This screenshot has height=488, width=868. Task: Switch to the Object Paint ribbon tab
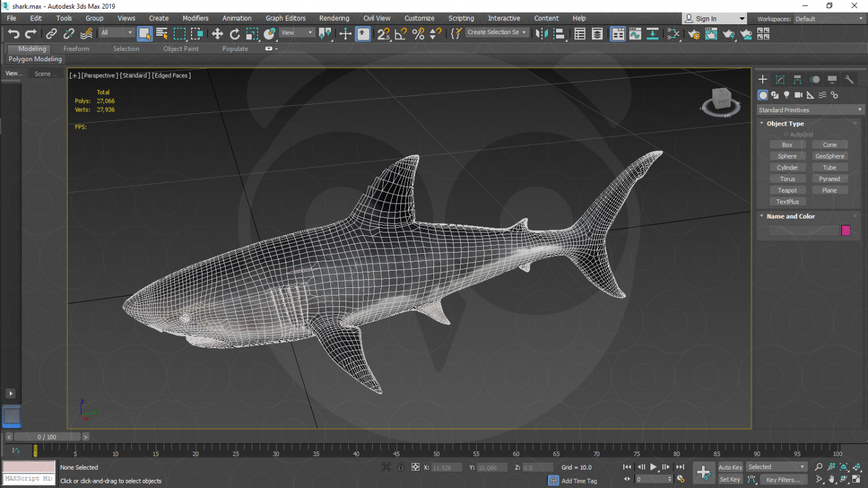181,49
